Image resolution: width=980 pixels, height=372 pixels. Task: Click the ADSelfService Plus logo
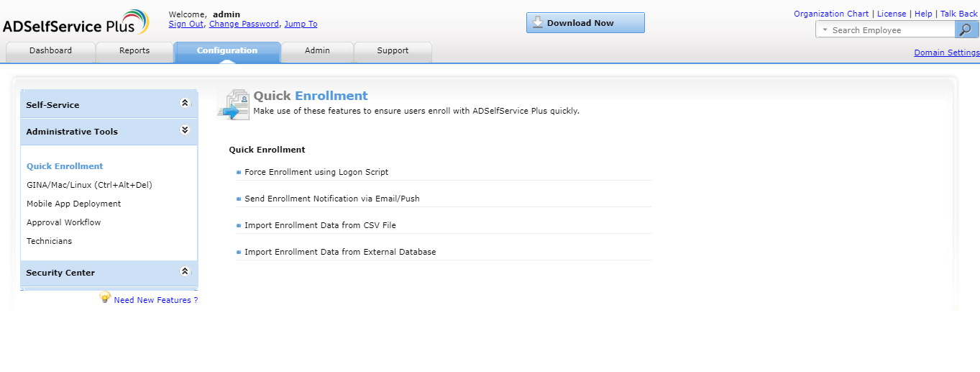(75, 23)
